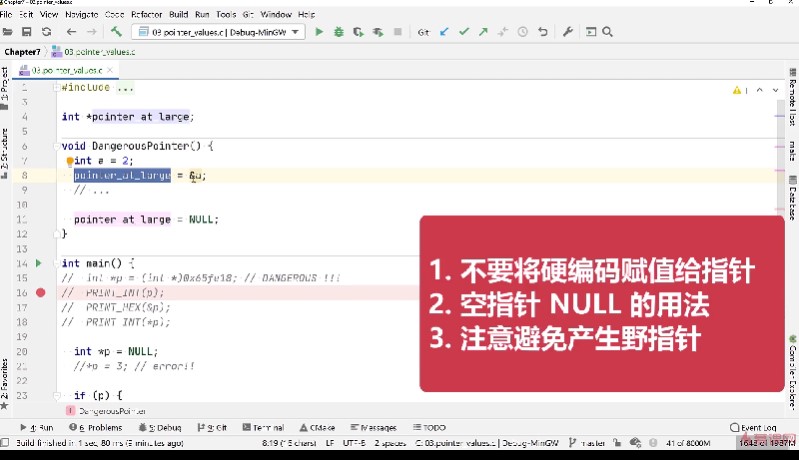Screen dimensions: 799x460
Task: Start debugging with the bug icon
Action: 338,32
